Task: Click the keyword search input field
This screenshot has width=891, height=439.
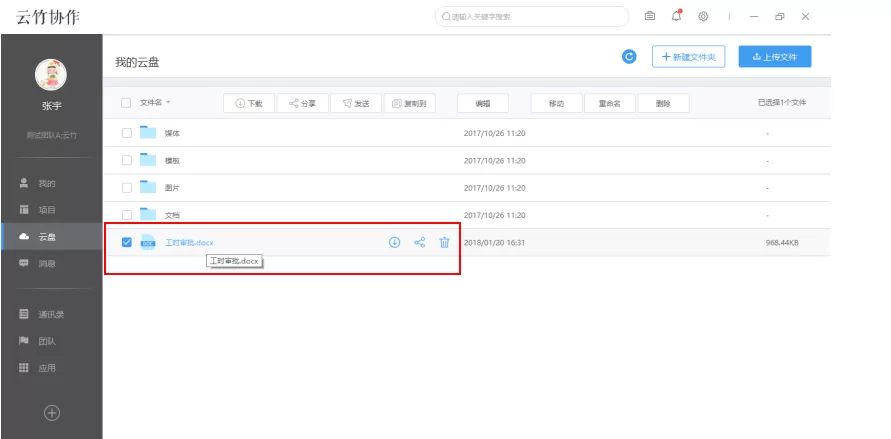Action: 532,16
